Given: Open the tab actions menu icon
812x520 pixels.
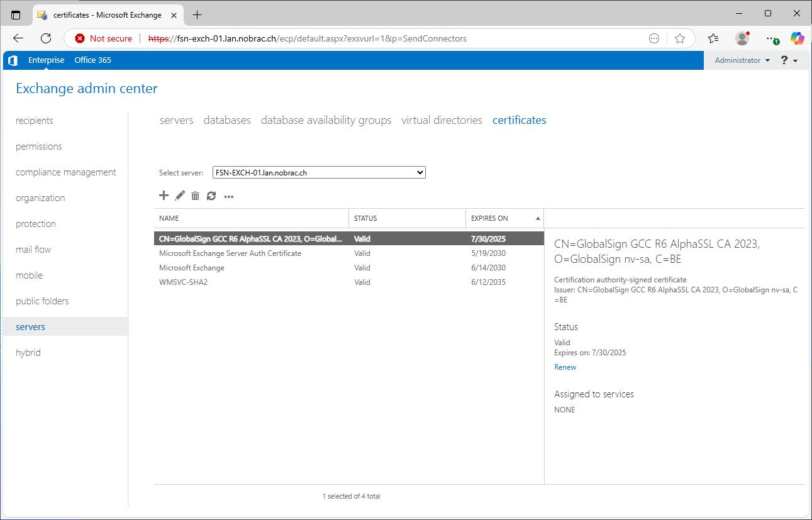Looking at the screenshot, I should coord(16,14).
